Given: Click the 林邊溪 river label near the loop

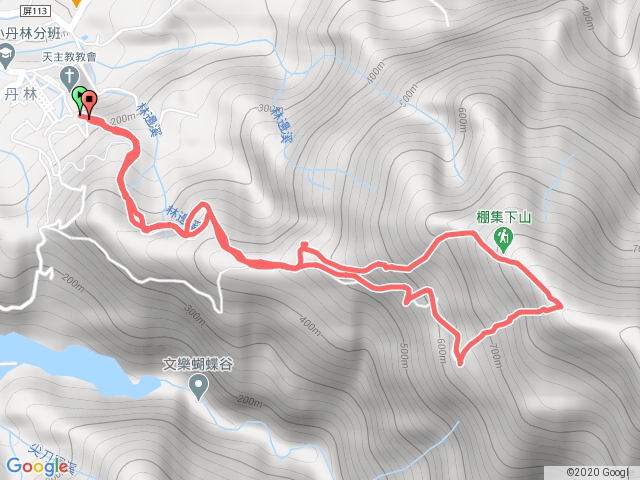Looking at the screenshot, I should click(x=185, y=218).
